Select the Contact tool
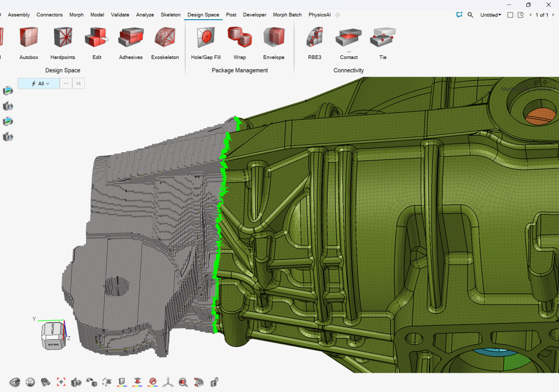Image resolution: width=559 pixels, height=392 pixels. [x=349, y=43]
